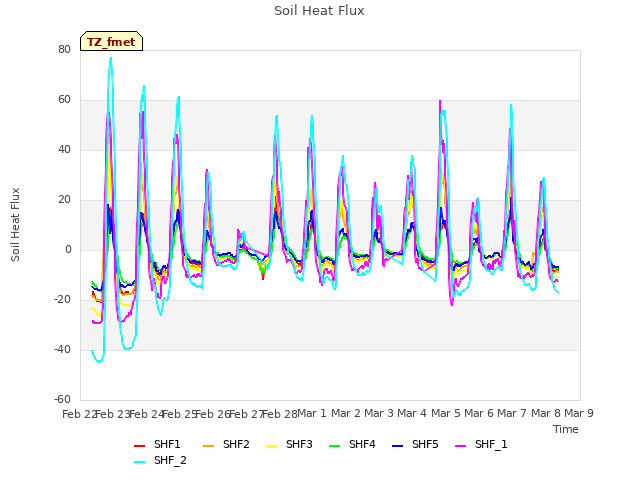Click the Mar 3 x-axis label
640x480 pixels.
(x=379, y=413)
